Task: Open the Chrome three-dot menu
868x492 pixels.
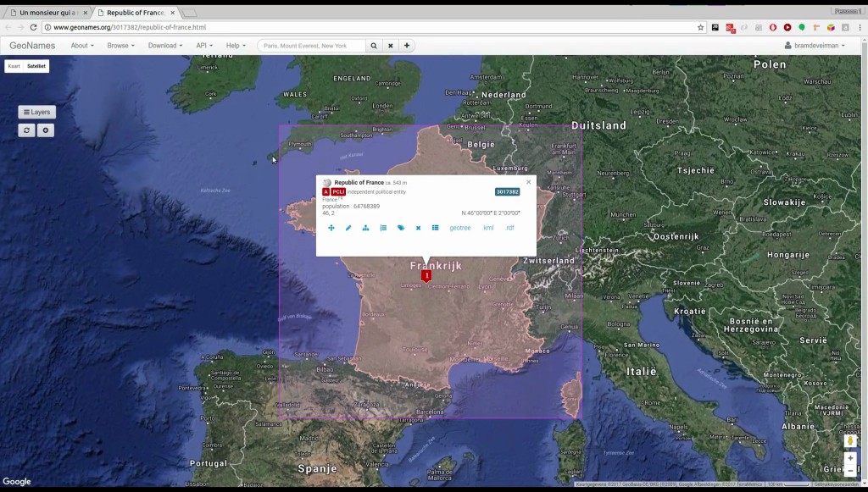Action: pyautogui.click(x=860, y=27)
